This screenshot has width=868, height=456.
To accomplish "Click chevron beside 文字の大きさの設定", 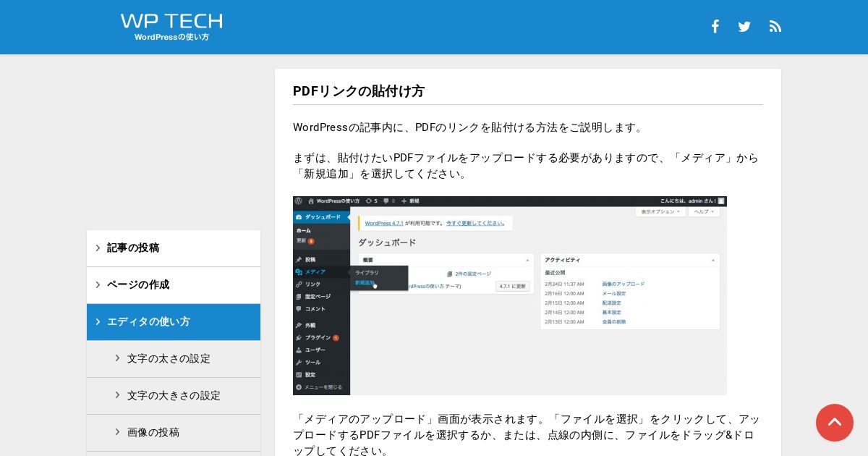I will click(118, 395).
